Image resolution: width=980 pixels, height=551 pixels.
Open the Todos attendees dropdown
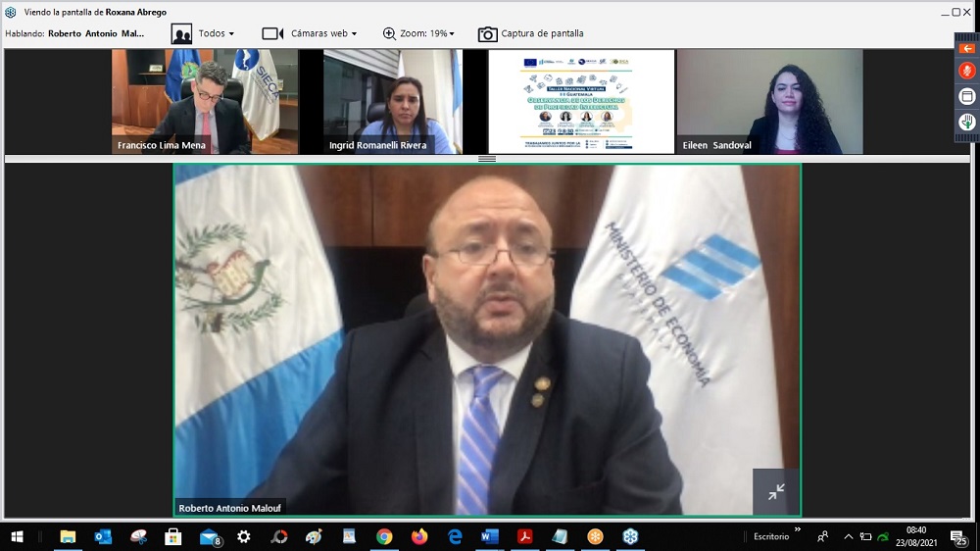pyautogui.click(x=204, y=33)
